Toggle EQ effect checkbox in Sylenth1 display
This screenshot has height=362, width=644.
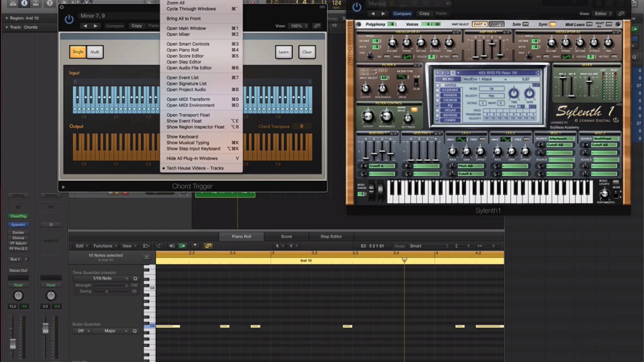(x=437, y=105)
